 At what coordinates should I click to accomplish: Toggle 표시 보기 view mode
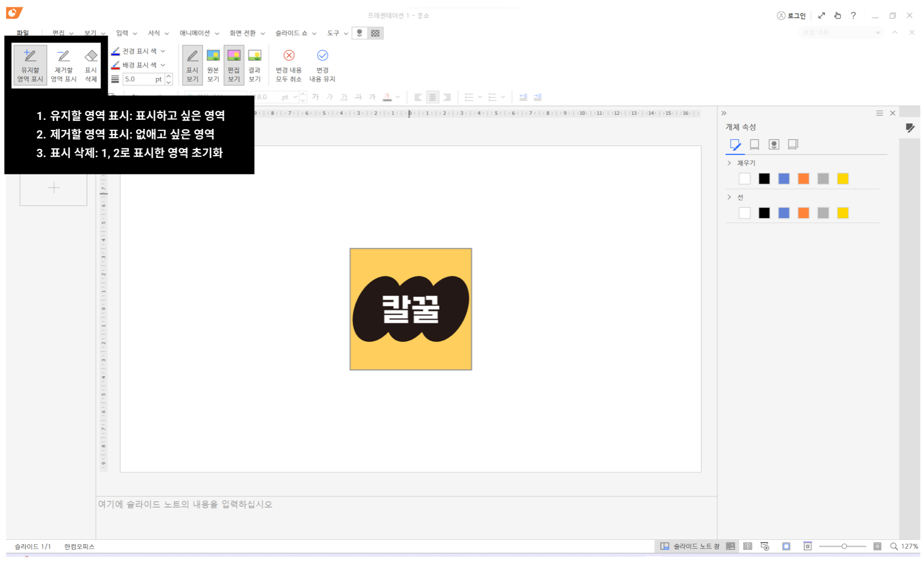192,65
